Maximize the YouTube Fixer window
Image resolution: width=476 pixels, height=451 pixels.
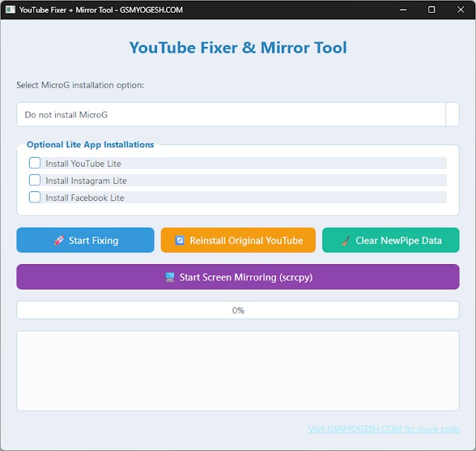tap(431, 10)
